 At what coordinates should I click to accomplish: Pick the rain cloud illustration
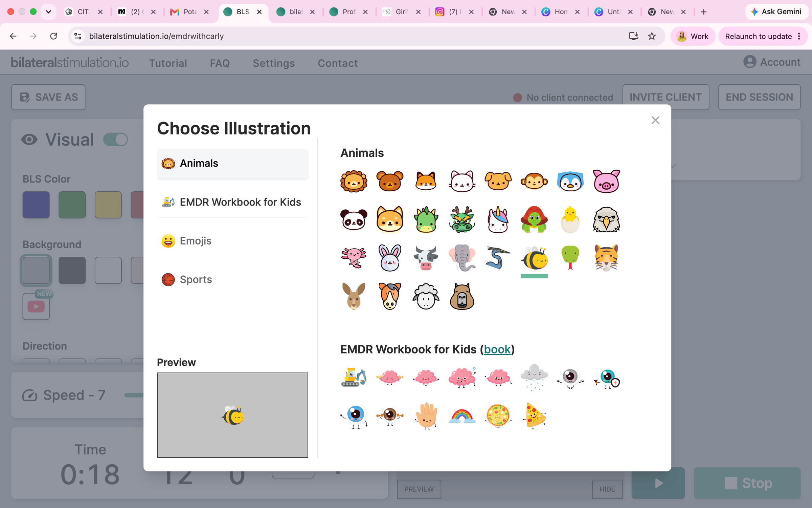(534, 377)
